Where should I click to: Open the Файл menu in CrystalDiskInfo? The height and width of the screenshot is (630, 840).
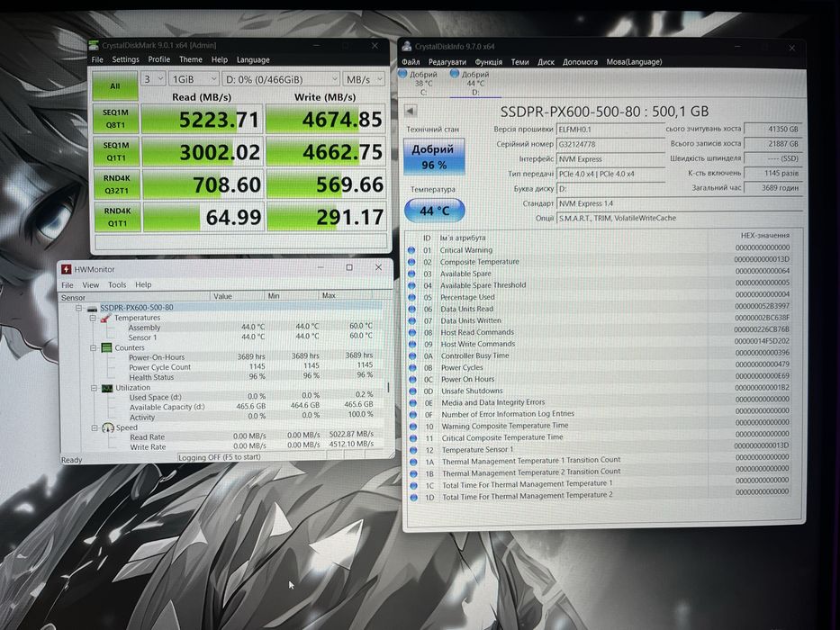point(411,62)
